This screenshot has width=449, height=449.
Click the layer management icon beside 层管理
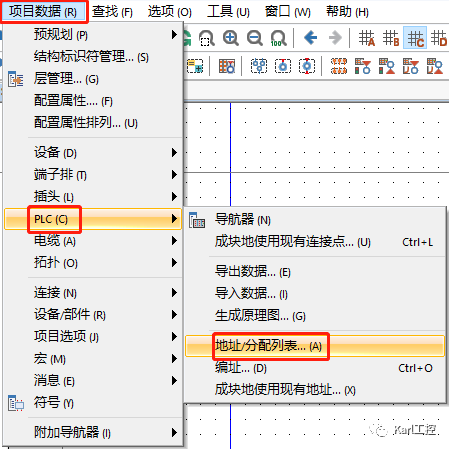(x=16, y=79)
